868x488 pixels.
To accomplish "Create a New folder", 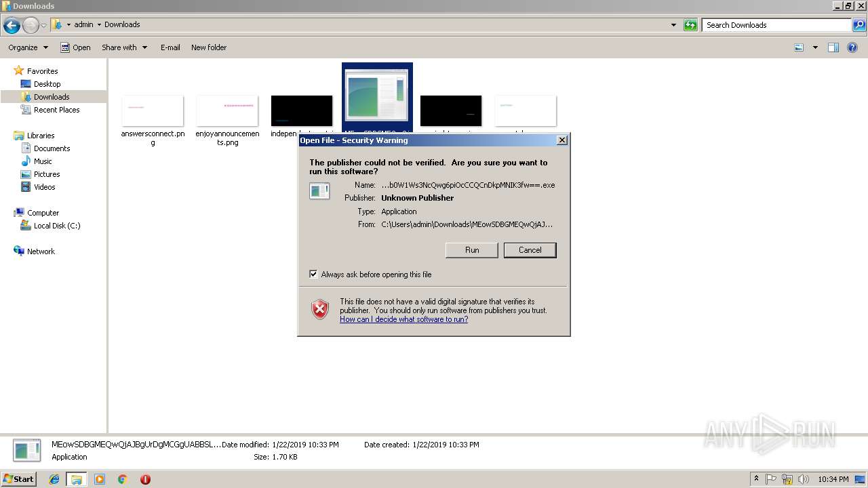I will [209, 47].
